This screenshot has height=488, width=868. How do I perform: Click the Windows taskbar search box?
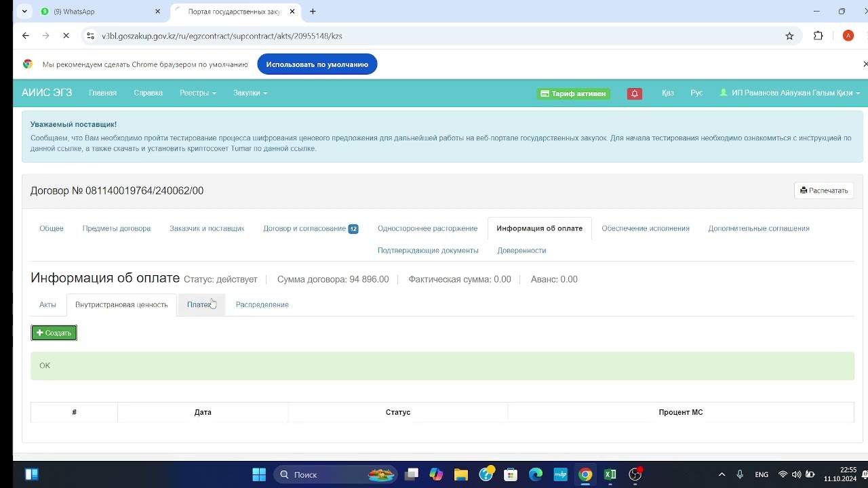coord(336,474)
